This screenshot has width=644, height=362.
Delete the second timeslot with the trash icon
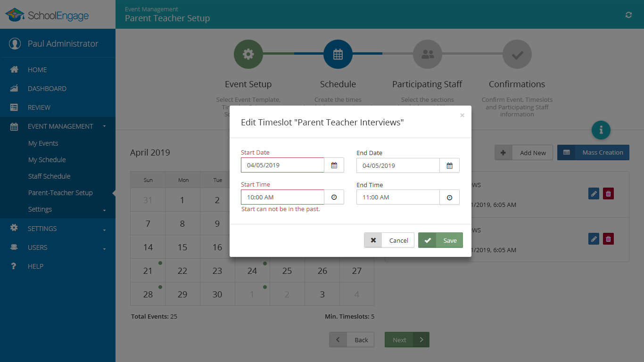[608, 239]
